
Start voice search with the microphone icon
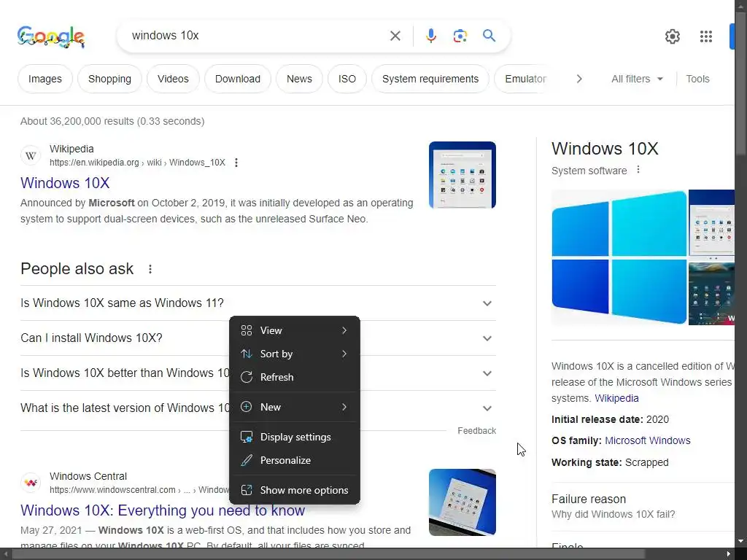pyautogui.click(x=430, y=36)
